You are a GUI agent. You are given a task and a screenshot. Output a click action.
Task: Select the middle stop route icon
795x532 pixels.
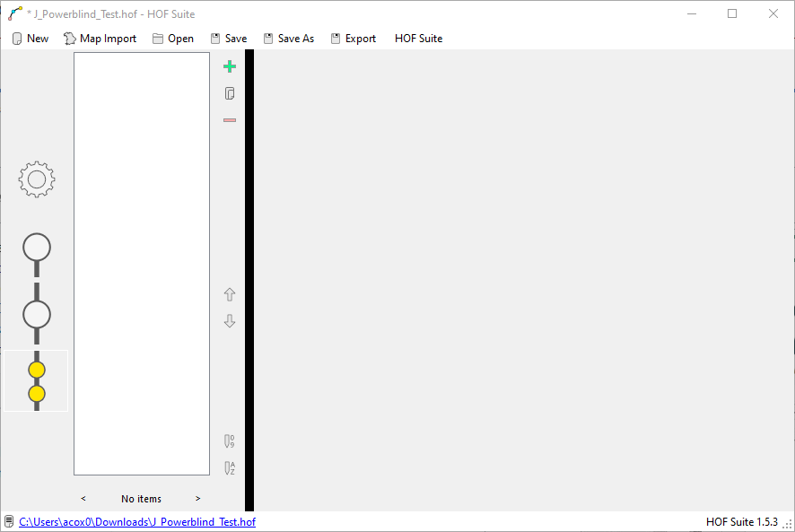(x=37, y=315)
